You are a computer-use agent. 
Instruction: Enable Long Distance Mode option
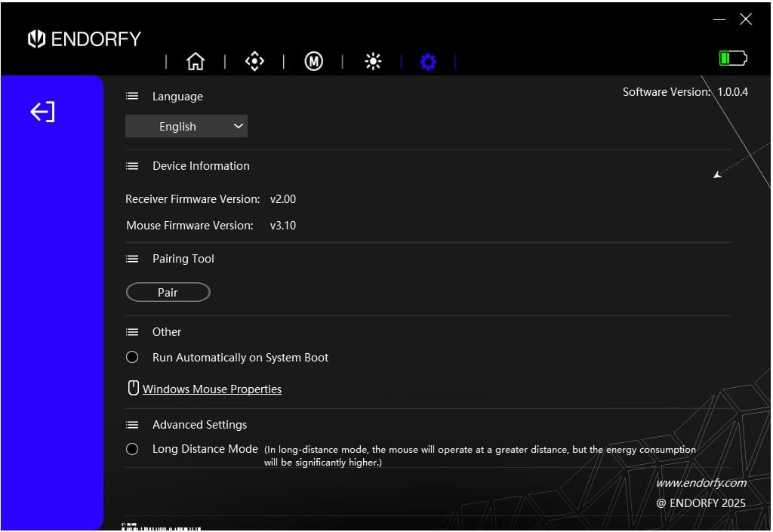pyautogui.click(x=132, y=449)
